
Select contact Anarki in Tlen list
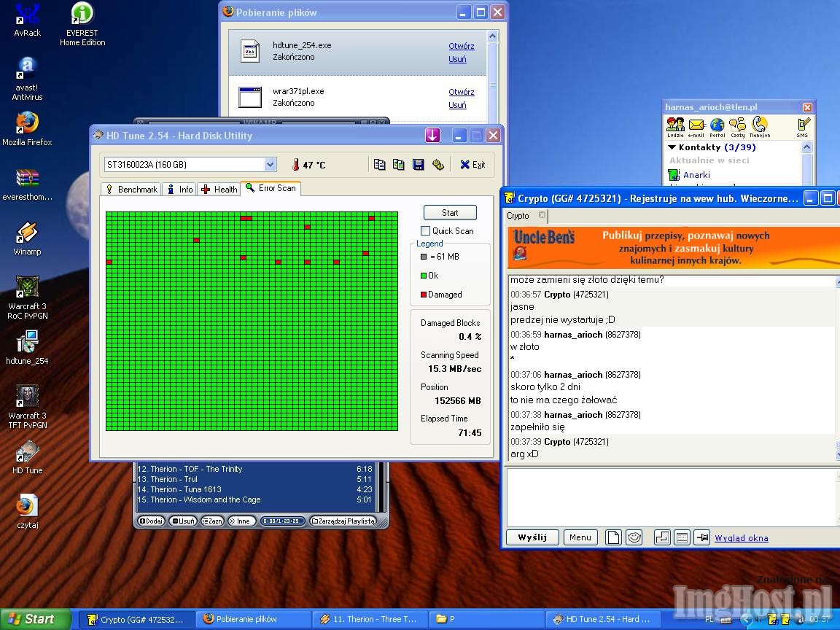coord(696,175)
